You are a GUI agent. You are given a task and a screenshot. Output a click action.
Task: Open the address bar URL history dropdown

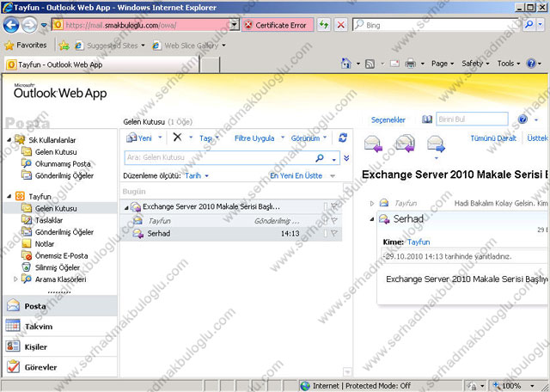tap(234, 25)
